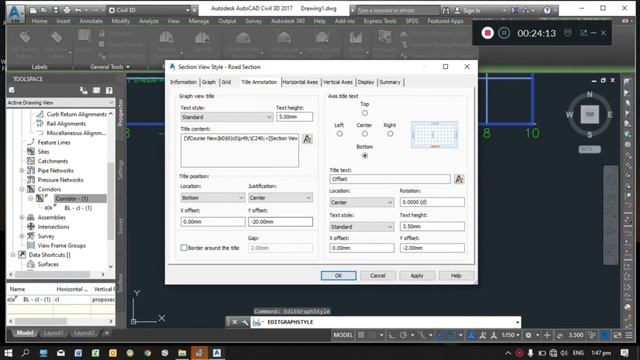Open taskbar search magnifier

pos(25,353)
